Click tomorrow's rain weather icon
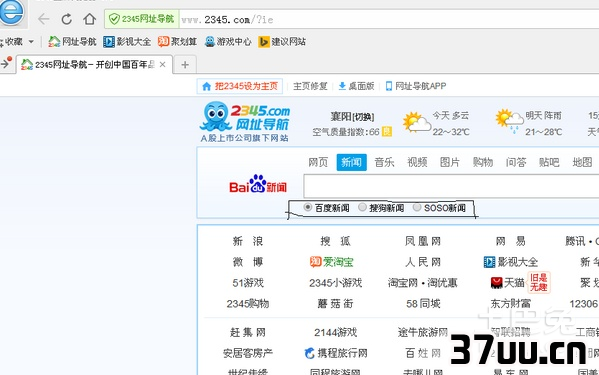Viewport: 599px width, 375px height. [x=509, y=121]
